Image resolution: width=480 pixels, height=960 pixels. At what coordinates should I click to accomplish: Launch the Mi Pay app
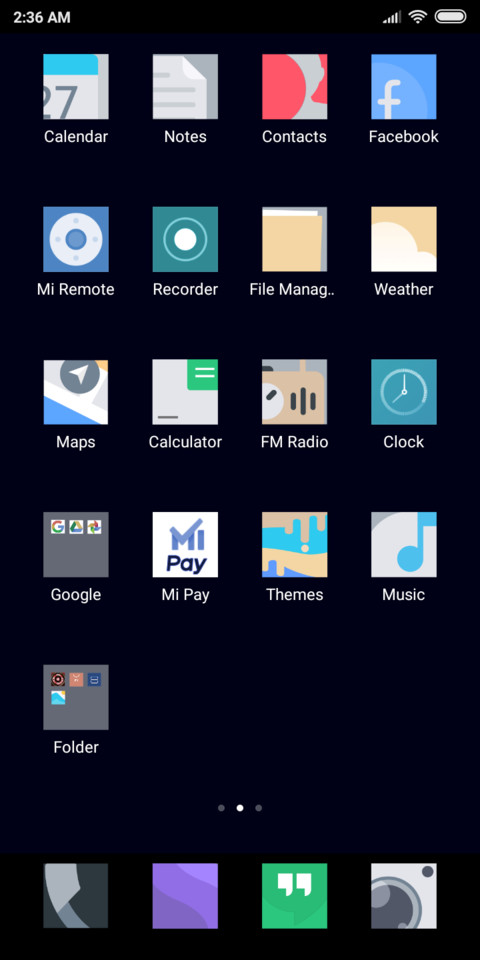(x=185, y=544)
